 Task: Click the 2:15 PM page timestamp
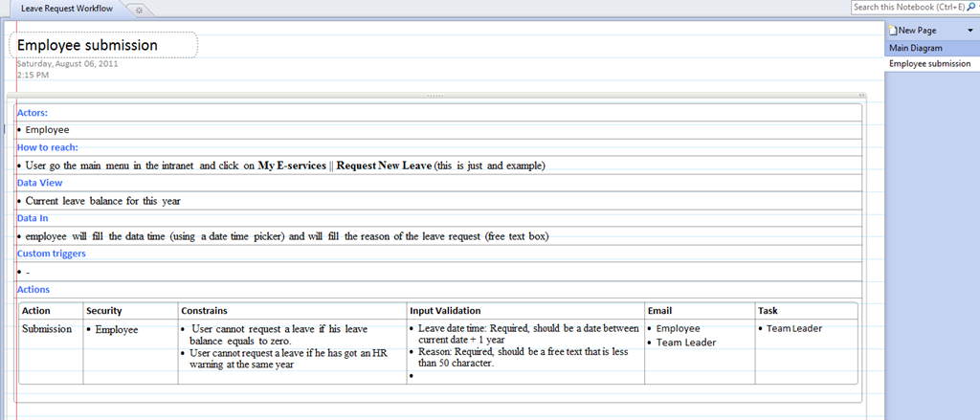[x=33, y=75]
